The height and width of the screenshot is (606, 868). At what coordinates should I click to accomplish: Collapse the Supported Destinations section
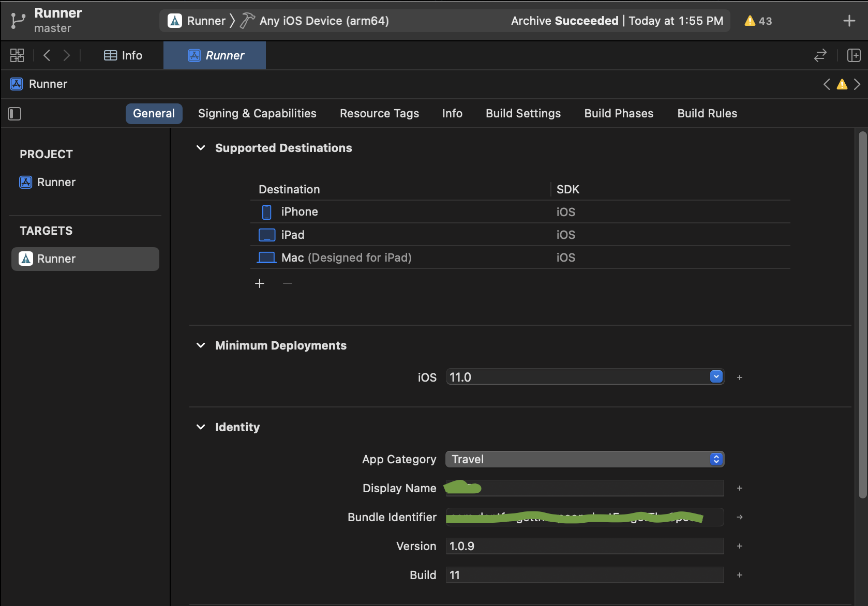tap(201, 148)
